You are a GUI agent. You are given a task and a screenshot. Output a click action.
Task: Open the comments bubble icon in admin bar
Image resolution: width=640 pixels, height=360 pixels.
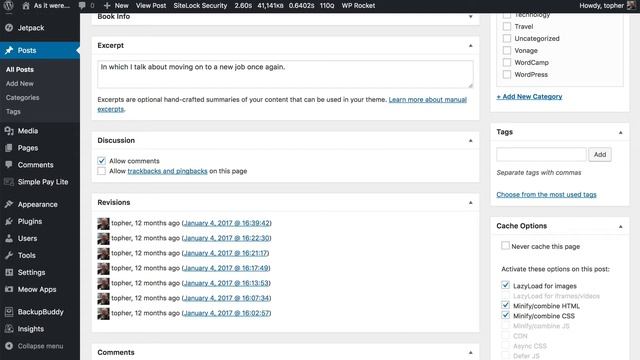pyautogui.click(x=82, y=6)
